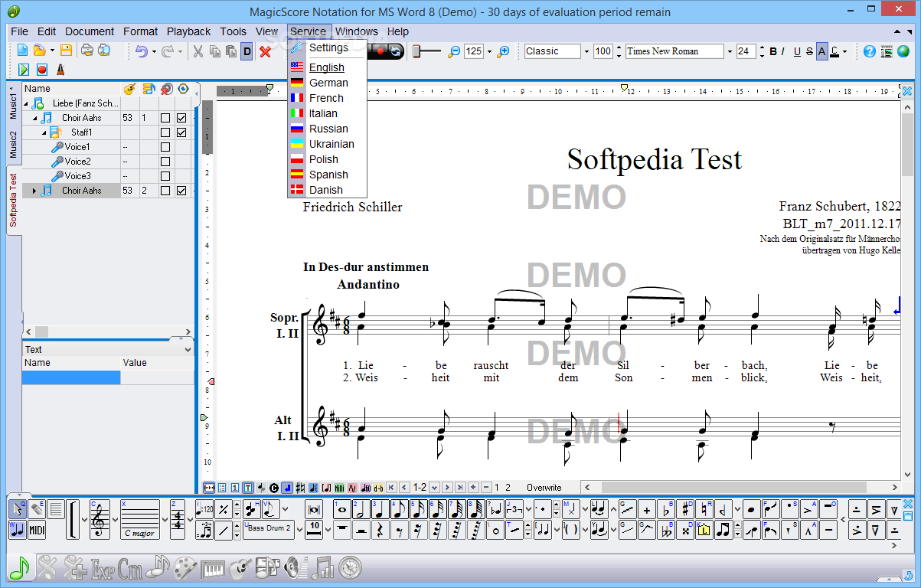Toggle the Voice1 checkbox
The image size is (921, 588).
[165, 147]
